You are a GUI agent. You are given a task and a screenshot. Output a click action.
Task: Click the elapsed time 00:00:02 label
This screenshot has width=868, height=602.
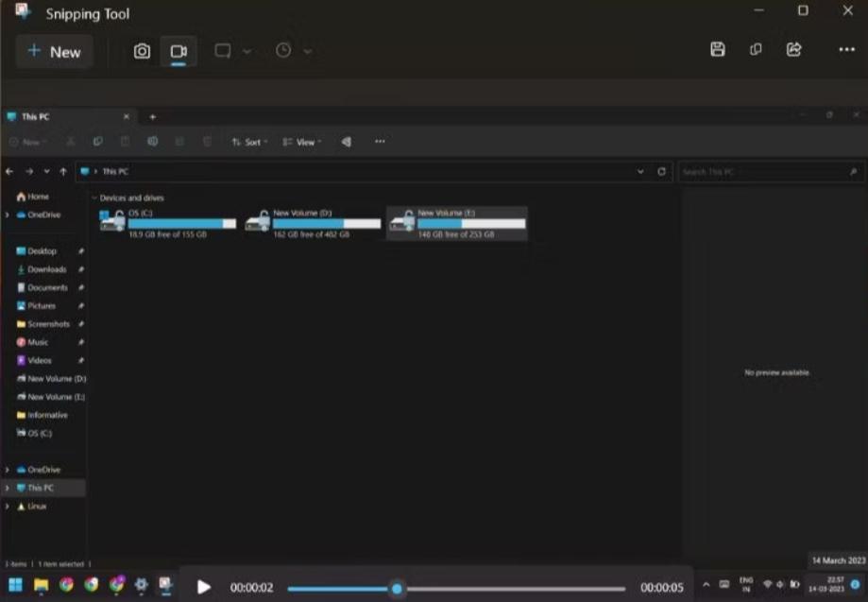[x=251, y=588]
